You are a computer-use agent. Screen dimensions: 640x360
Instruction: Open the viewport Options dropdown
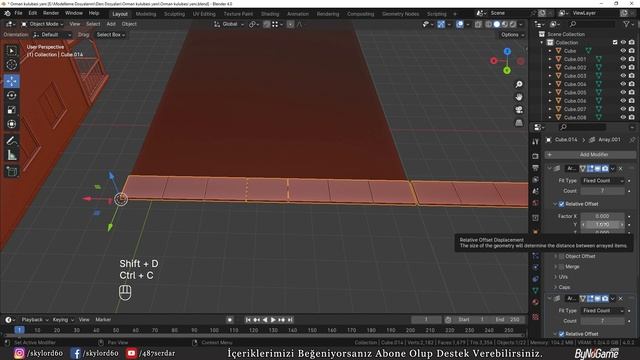512,35
